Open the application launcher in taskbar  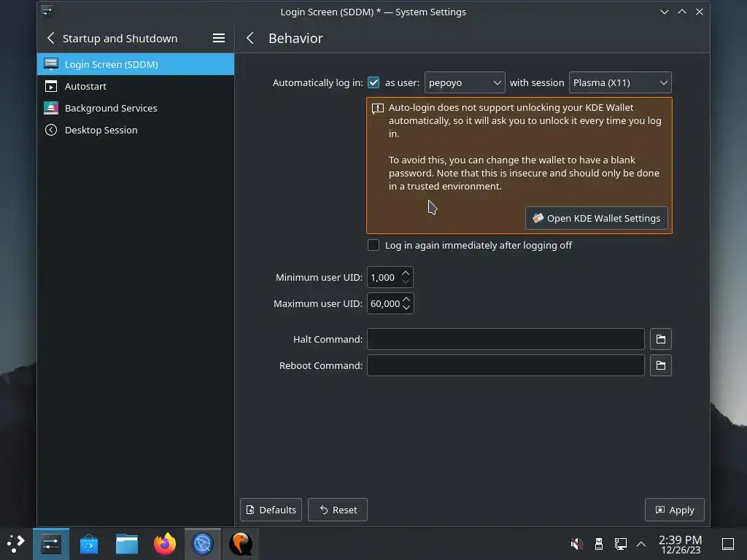16,544
